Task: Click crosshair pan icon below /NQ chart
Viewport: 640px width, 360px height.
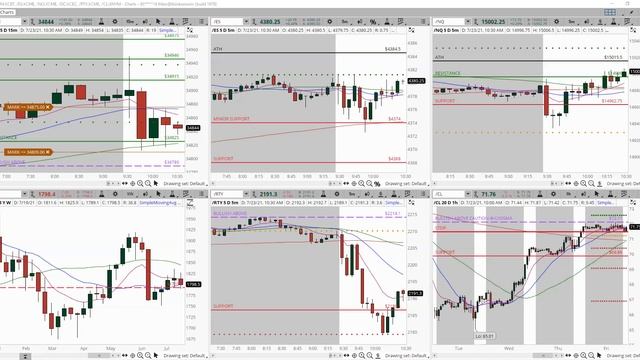Action: 576,184
